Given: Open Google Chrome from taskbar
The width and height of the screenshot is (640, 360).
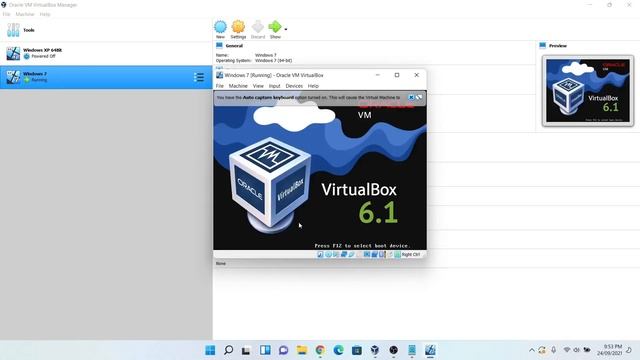Looking at the screenshot, I should [x=320, y=350].
